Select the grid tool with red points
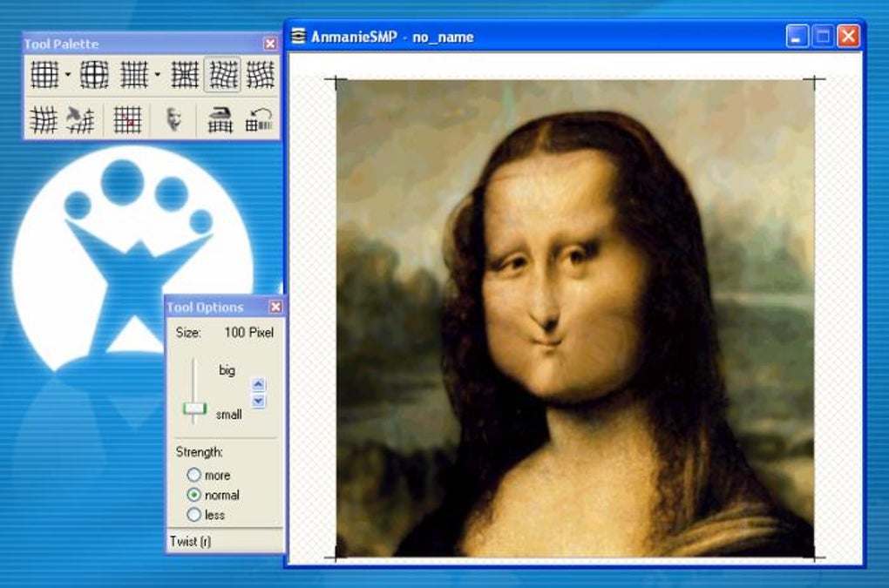This screenshot has width=889, height=588. click(x=127, y=119)
